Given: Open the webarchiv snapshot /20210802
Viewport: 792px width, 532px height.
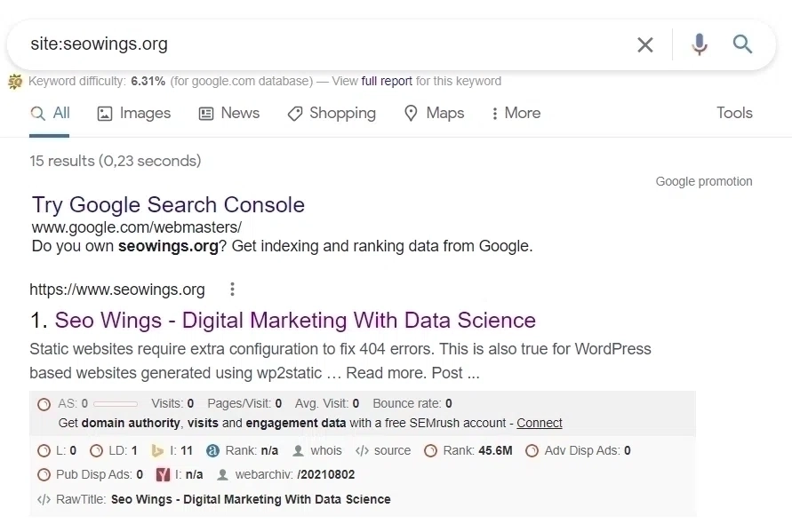Looking at the screenshot, I should pos(325,474).
